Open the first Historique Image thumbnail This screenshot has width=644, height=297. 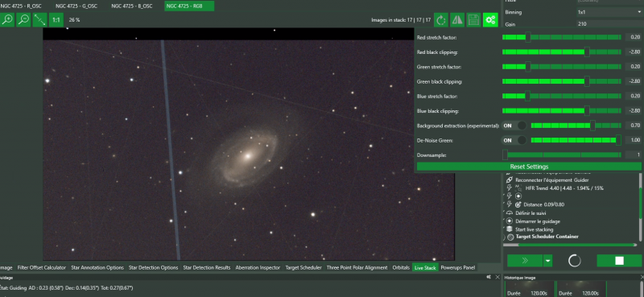[x=529, y=289]
